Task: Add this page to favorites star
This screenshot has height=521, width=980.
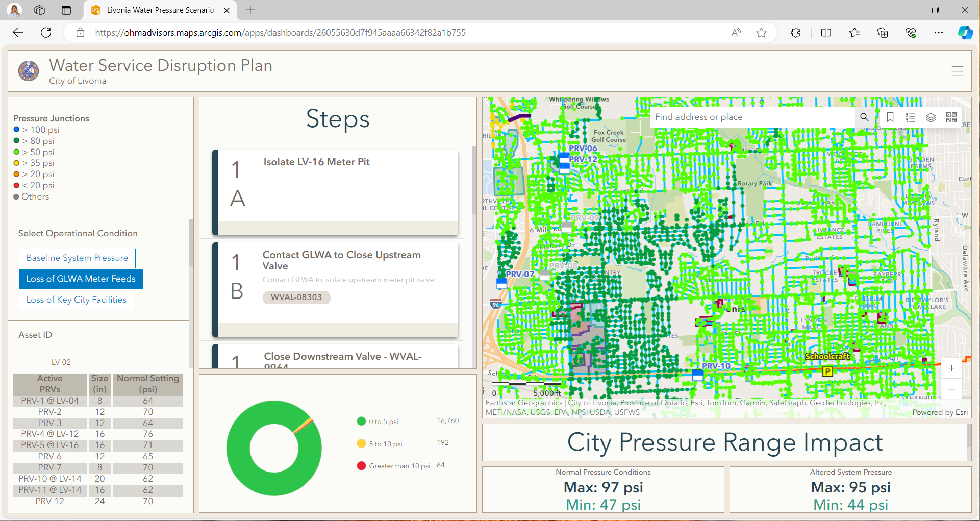Action: (x=762, y=33)
